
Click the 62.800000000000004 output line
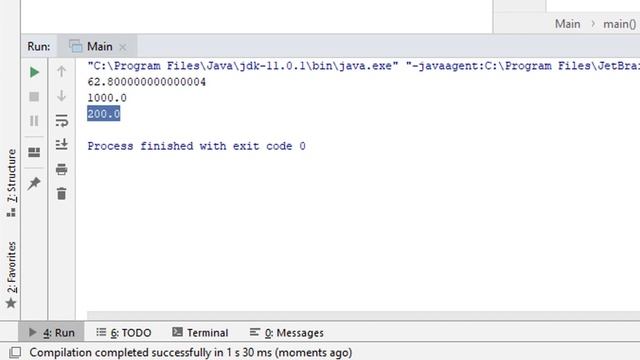click(x=147, y=82)
